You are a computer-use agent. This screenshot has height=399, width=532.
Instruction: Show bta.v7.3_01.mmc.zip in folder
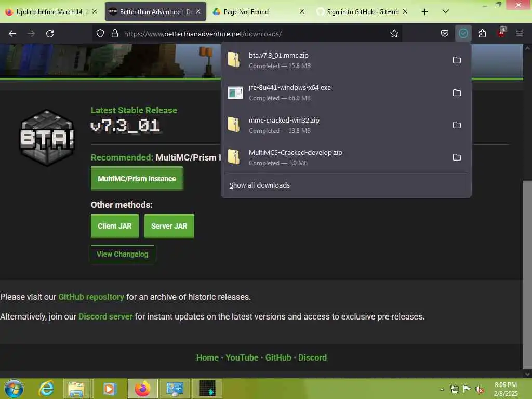[457, 60]
